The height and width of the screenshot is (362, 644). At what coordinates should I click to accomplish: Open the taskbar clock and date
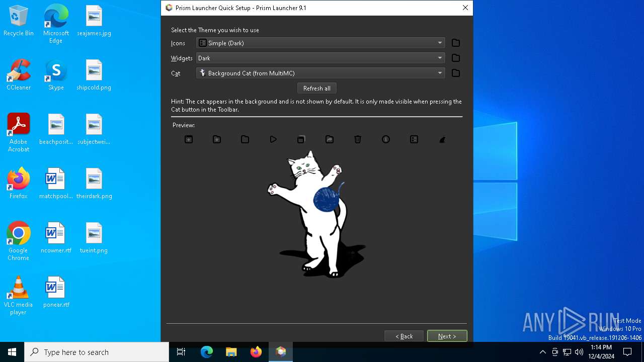click(601, 352)
